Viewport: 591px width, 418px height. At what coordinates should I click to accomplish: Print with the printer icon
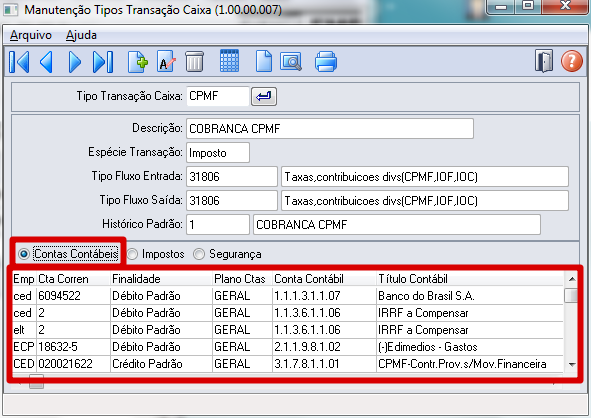tap(326, 62)
